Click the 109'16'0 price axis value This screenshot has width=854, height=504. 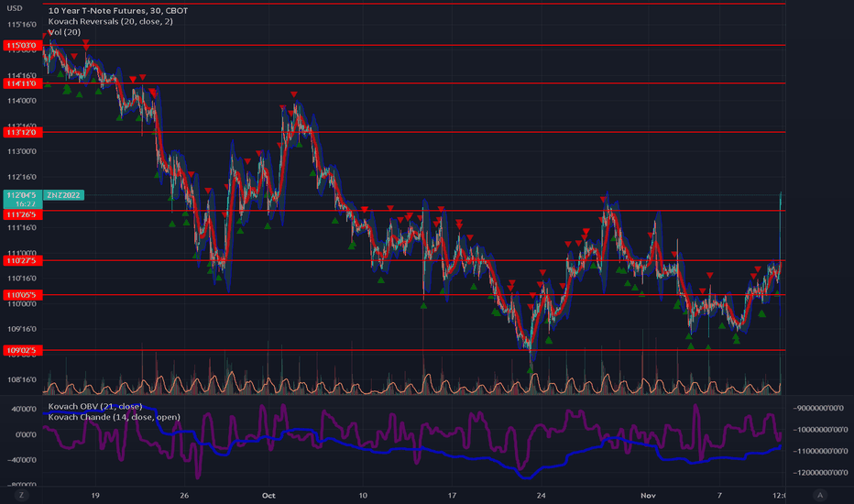pyautogui.click(x=22, y=329)
